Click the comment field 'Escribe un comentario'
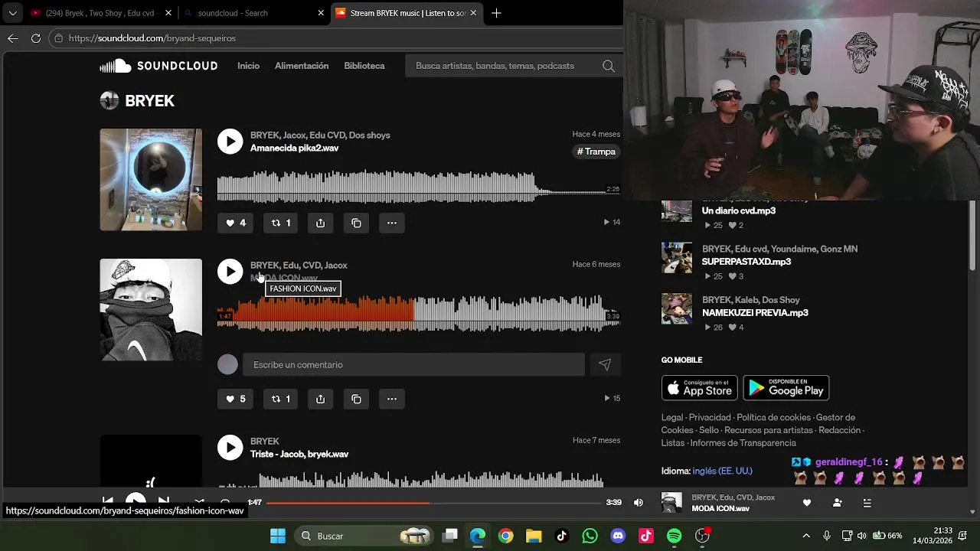The height and width of the screenshot is (551, 980). tap(413, 365)
